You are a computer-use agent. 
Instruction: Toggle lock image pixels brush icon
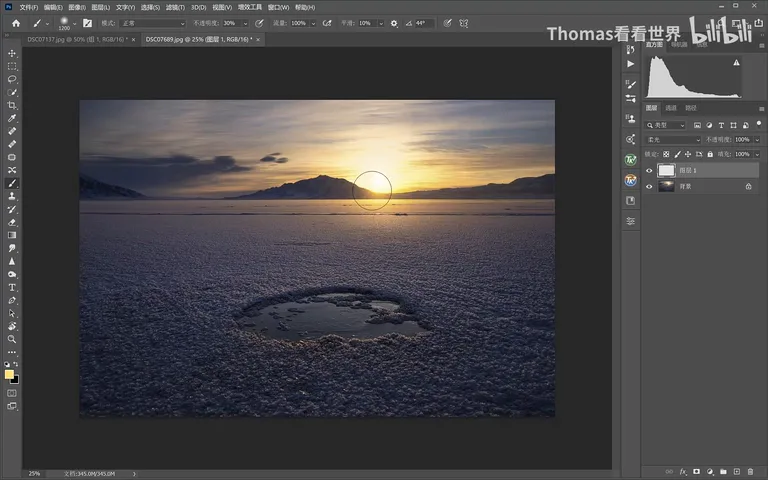pyautogui.click(x=677, y=154)
